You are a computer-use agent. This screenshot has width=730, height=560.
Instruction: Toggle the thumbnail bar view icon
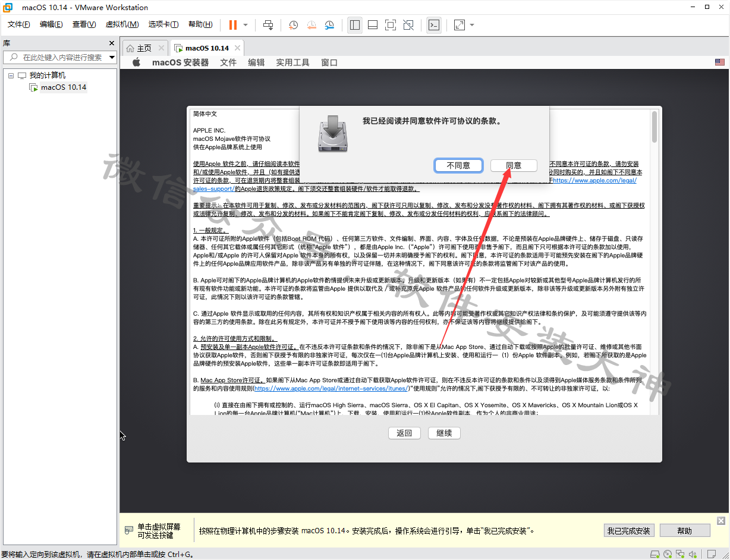373,25
